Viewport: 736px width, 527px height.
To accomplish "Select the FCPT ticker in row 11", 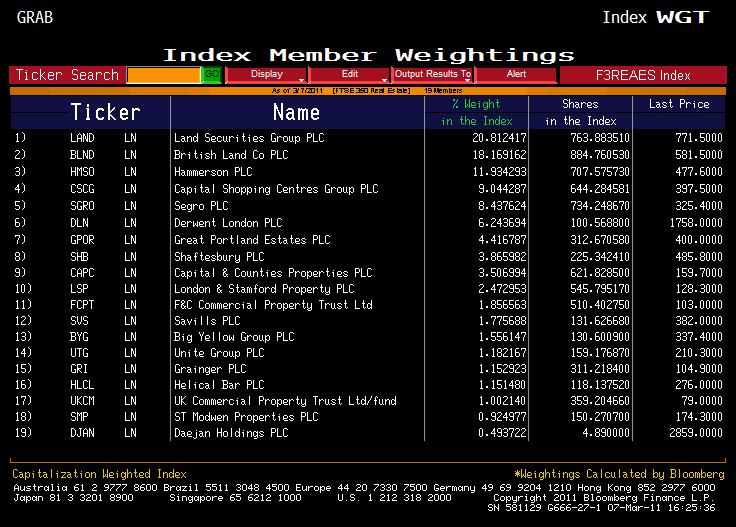I will tap(82, 305).
